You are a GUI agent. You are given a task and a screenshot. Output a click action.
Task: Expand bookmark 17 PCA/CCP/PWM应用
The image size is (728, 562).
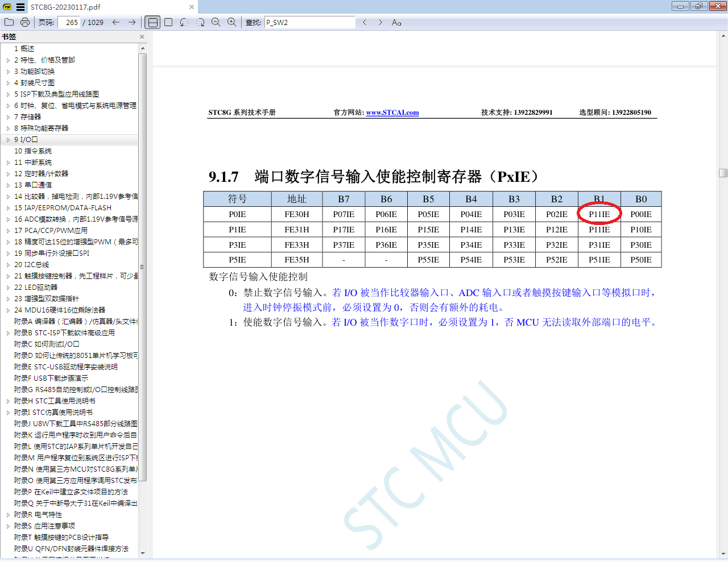click(x=8, y=231)
